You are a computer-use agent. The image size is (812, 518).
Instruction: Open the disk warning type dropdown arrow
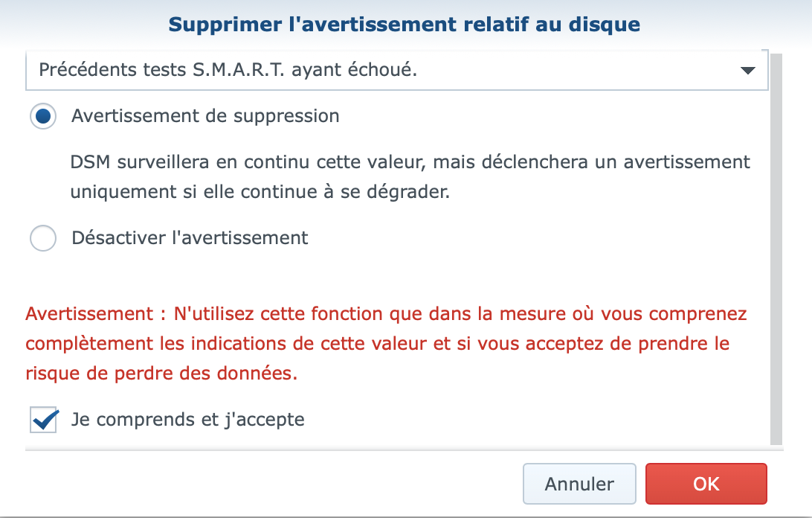click(747, 71)
